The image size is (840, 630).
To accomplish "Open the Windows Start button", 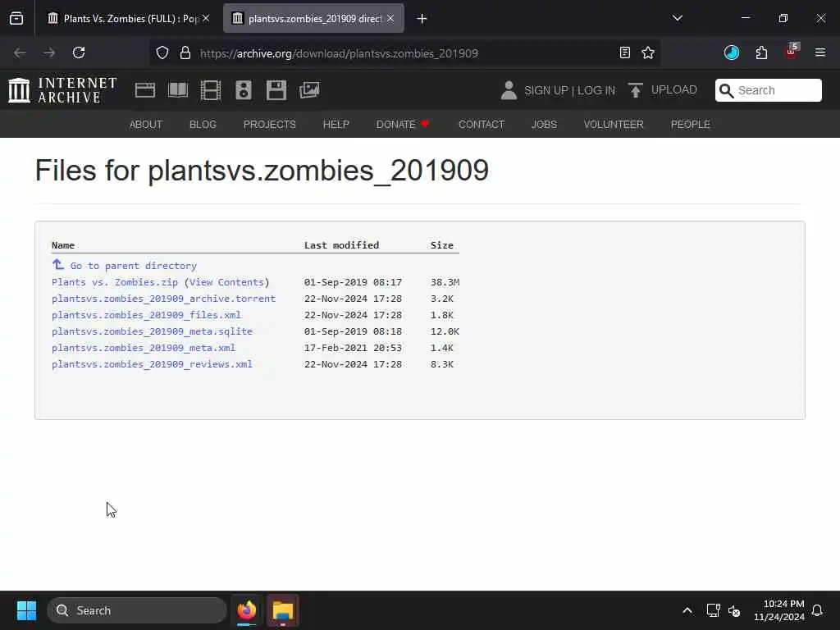I will point(27,610).
